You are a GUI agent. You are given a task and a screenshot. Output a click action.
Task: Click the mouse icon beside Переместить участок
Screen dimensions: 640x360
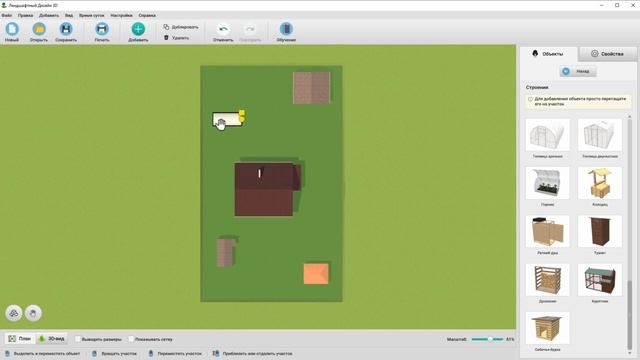coord(151,353)
